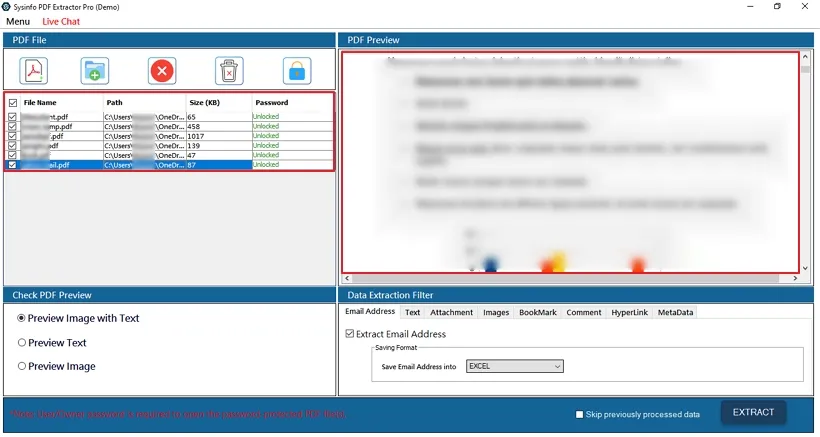Uncheck the checkbox for the 47 KB file

pos(13,155)
